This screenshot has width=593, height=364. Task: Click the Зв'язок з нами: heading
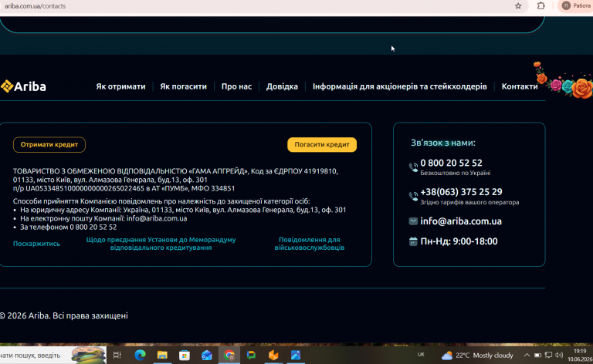(443, 143)
